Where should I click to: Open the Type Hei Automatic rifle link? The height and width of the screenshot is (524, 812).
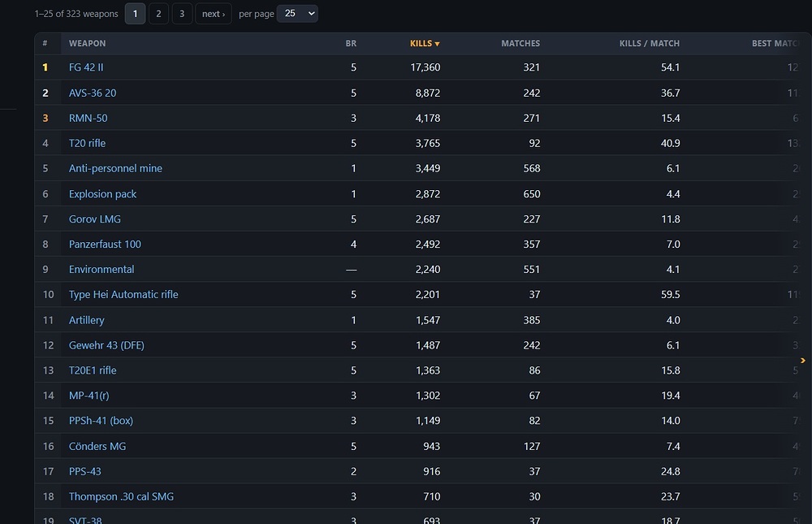pyautogui.click(x=123, y=294)
